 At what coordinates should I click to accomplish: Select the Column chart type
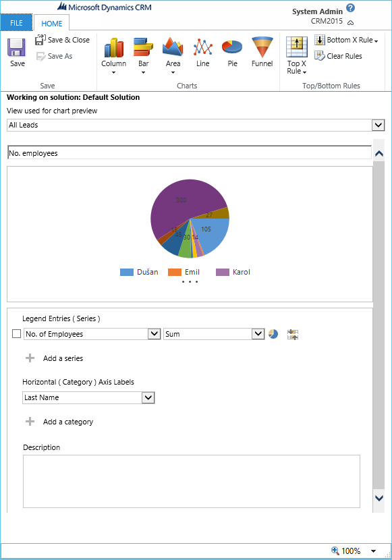(113, 47)
